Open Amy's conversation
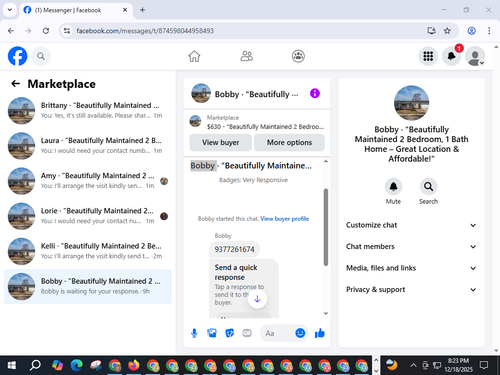500x375 pixels. 88,181
